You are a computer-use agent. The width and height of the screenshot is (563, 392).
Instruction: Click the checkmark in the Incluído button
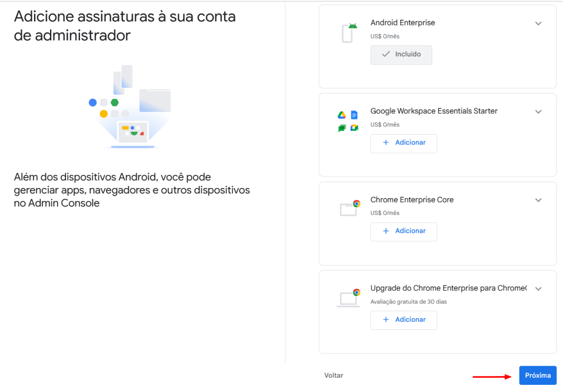pos(385,54)
